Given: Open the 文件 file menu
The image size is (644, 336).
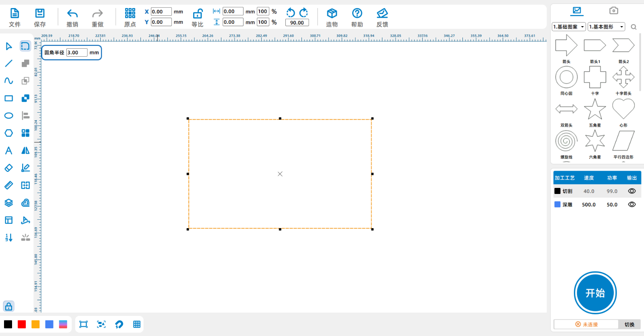Looking at the screenshot, I should coord(14,18).
